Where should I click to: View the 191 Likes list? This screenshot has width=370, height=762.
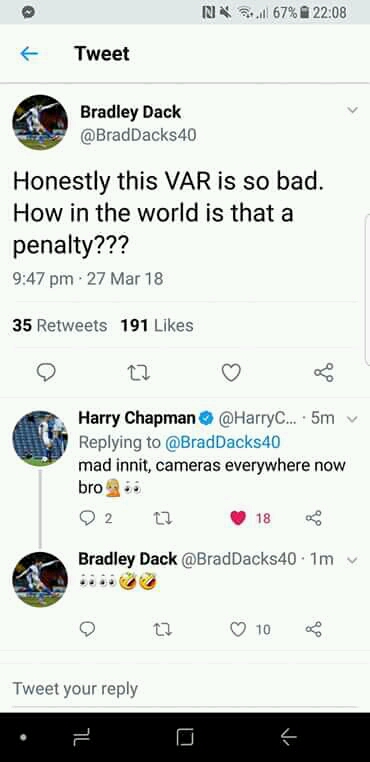pos(157,326)
